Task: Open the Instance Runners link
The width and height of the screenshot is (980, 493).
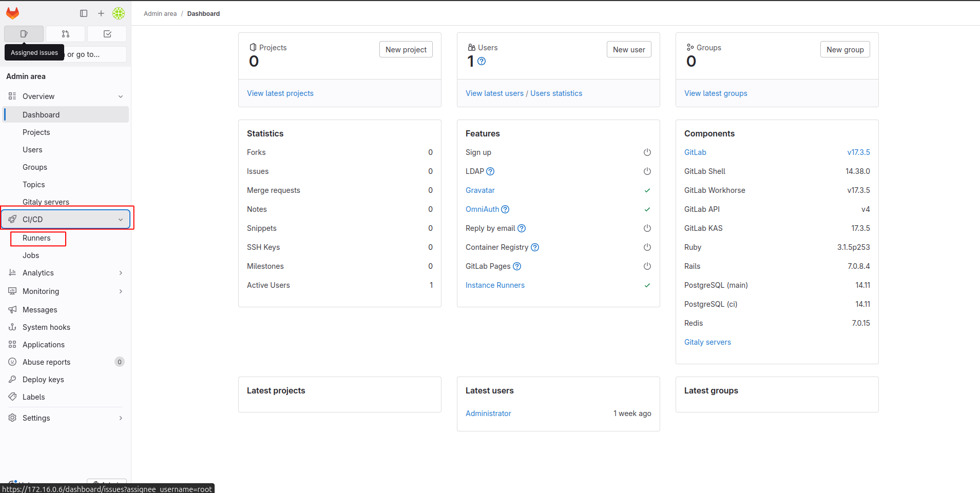Action: coord(495,285)
